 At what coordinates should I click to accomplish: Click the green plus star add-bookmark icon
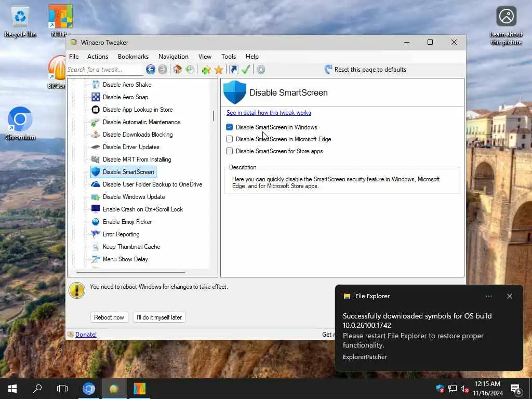click(206, 70)
